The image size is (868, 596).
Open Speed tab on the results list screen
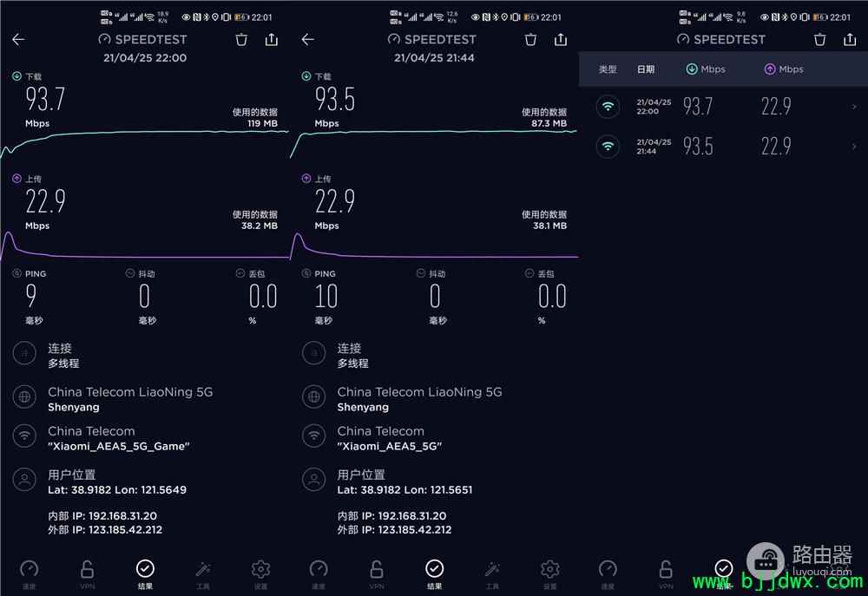(608, 573)
